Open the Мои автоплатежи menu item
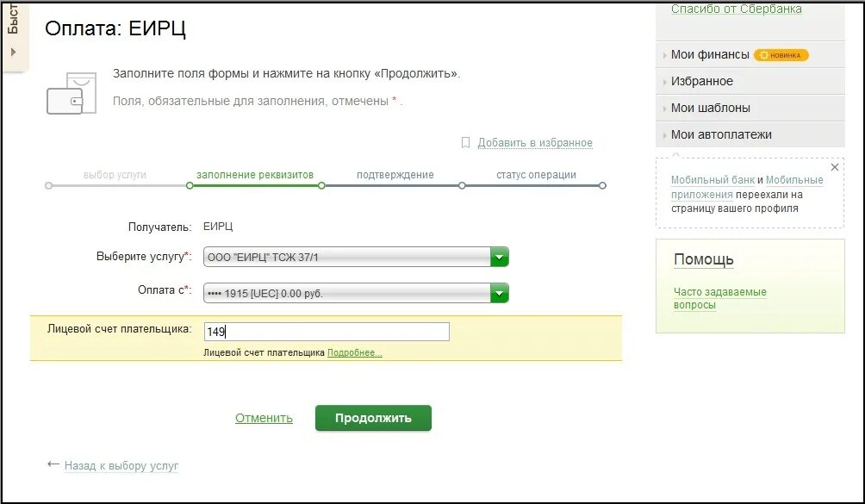 (721, 134)
